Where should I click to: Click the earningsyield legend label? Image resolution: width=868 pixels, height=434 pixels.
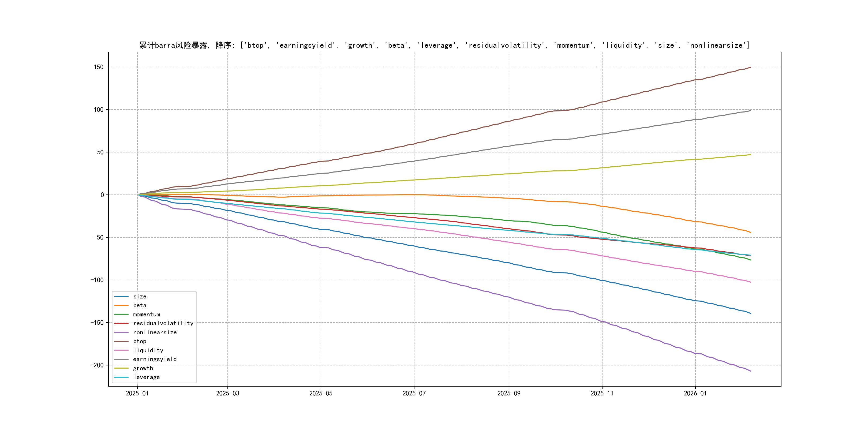pos(155,359)
